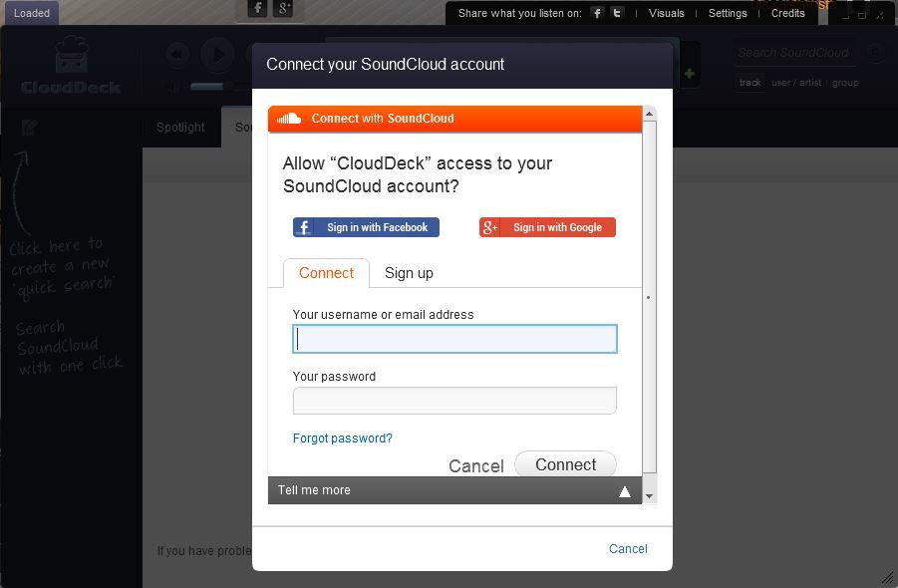Screen dimensions: 898x588
Task: Click the Cancel link at dialog bottom
Action: pyautogui.click(x=628, y=548)
